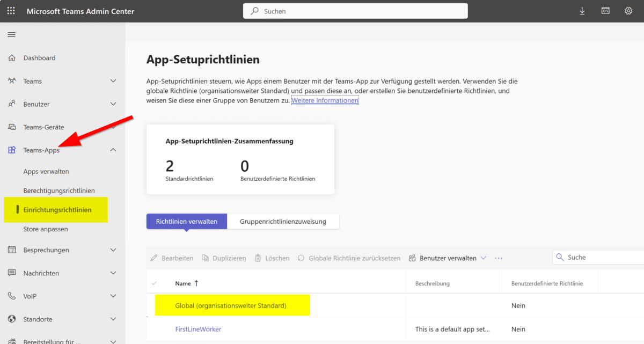
Task: Collapse the hamburger navigation menu
Action: pos(11,35)
